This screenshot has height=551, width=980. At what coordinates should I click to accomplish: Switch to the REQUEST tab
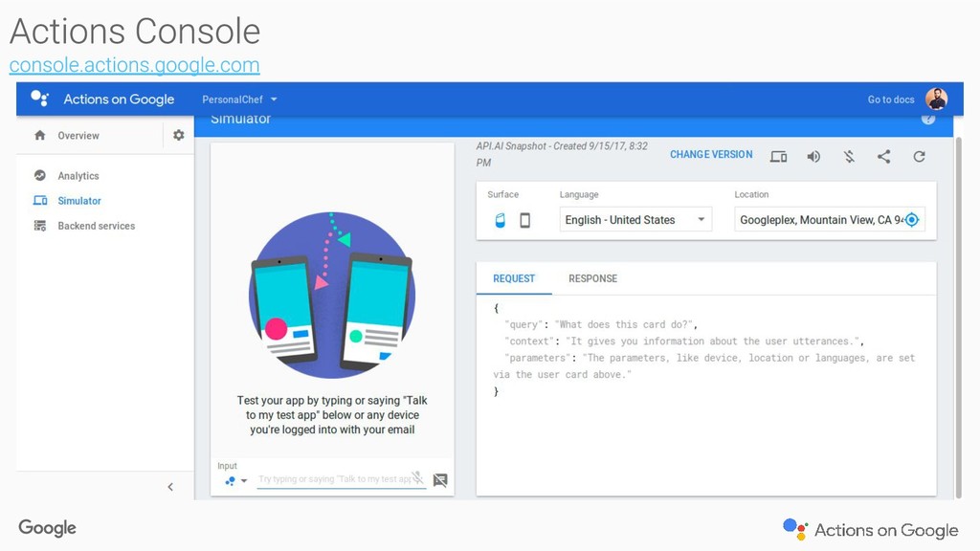pyautogui.click(x=514, y=278)
